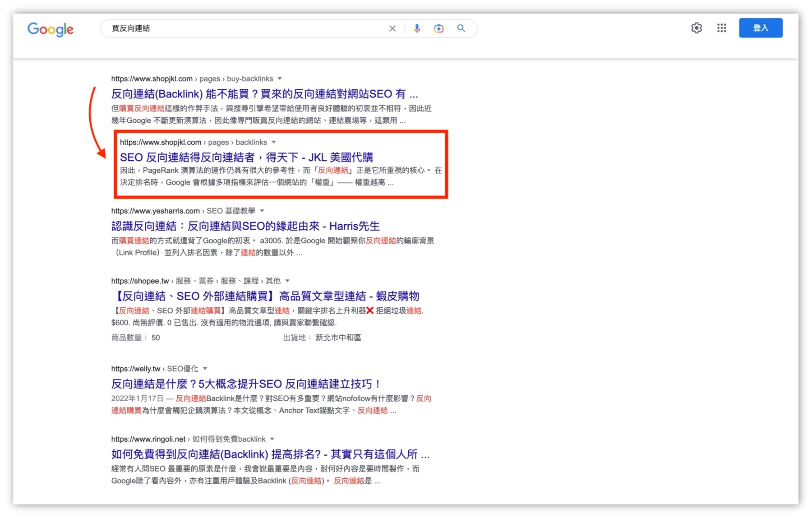Image resolution: width=812 pixels, height=518 pixels.
Task: Click into the search input field
Action: click(x=244, y=28)
